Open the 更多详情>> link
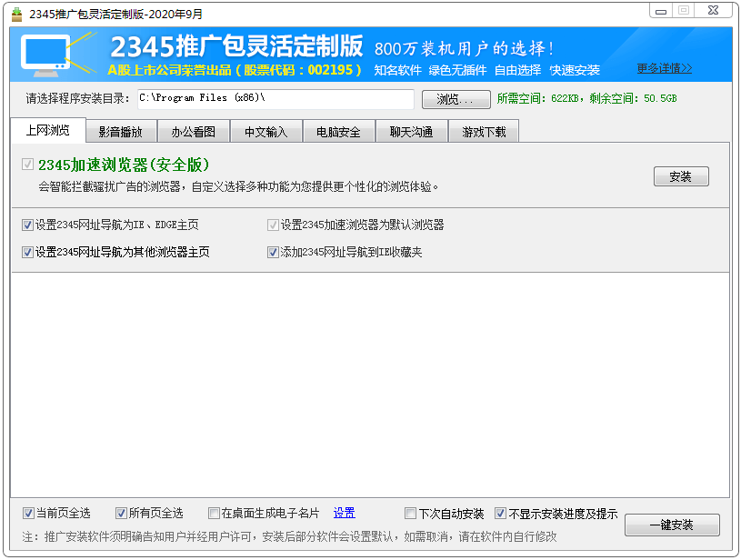The width and height of the screenshot is (741, 560). click(x=665, y=68)
